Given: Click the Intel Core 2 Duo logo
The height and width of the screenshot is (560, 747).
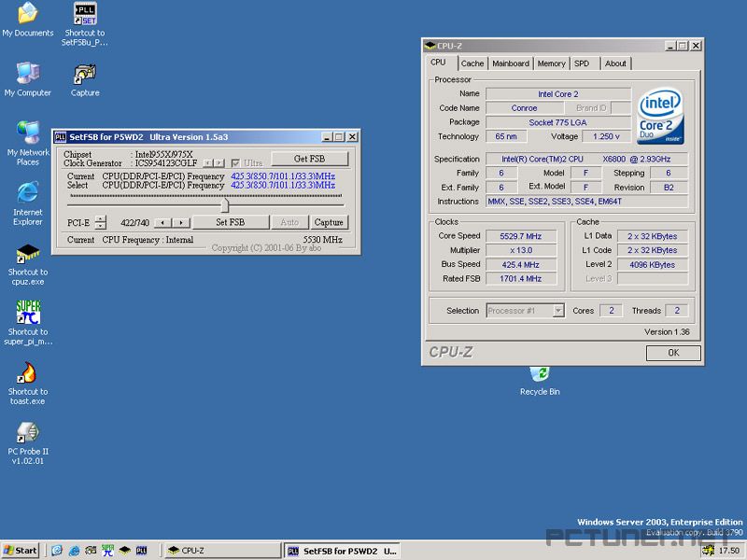Looking at the screenshot, I should click(x=660, y=116).
